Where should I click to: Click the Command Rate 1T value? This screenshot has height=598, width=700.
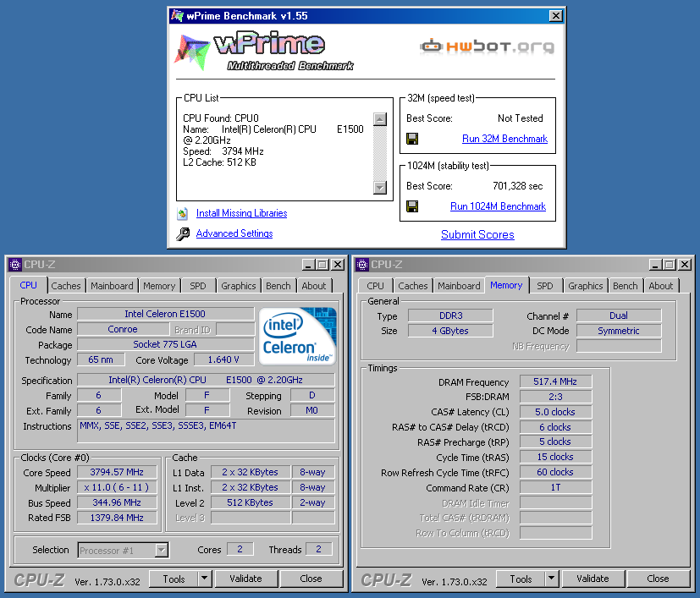click(555, 488)
